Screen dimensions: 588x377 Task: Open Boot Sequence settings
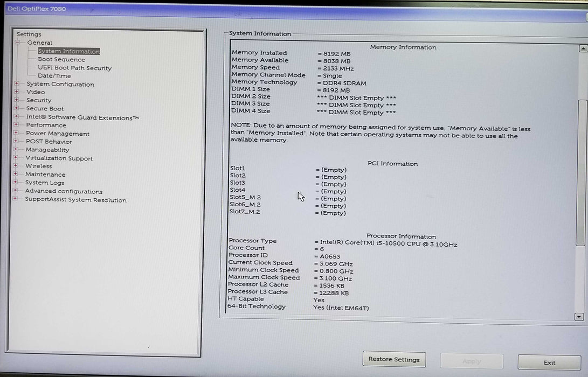pos(61,60)
